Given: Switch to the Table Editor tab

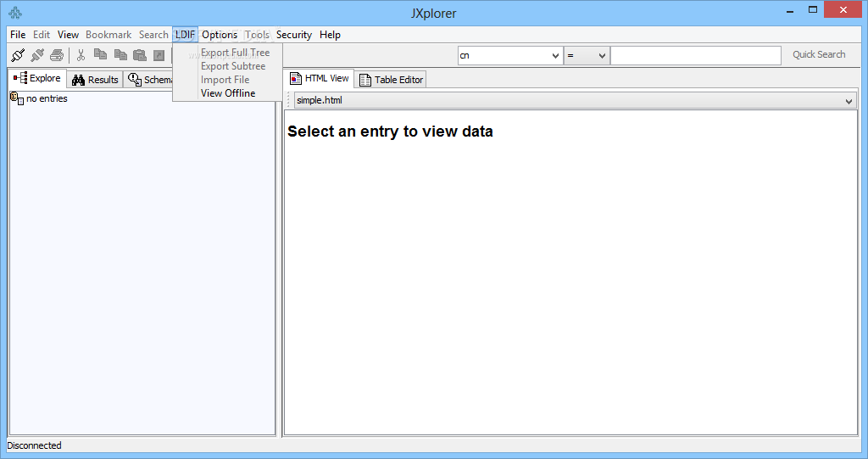Looking at the screenshot, I should click(x=391, y=80).
